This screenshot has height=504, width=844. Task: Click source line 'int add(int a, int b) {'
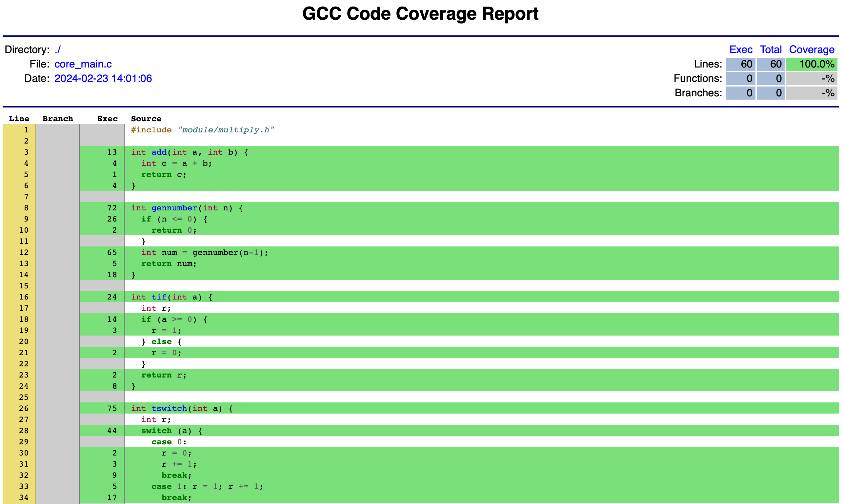click(190, 152)
